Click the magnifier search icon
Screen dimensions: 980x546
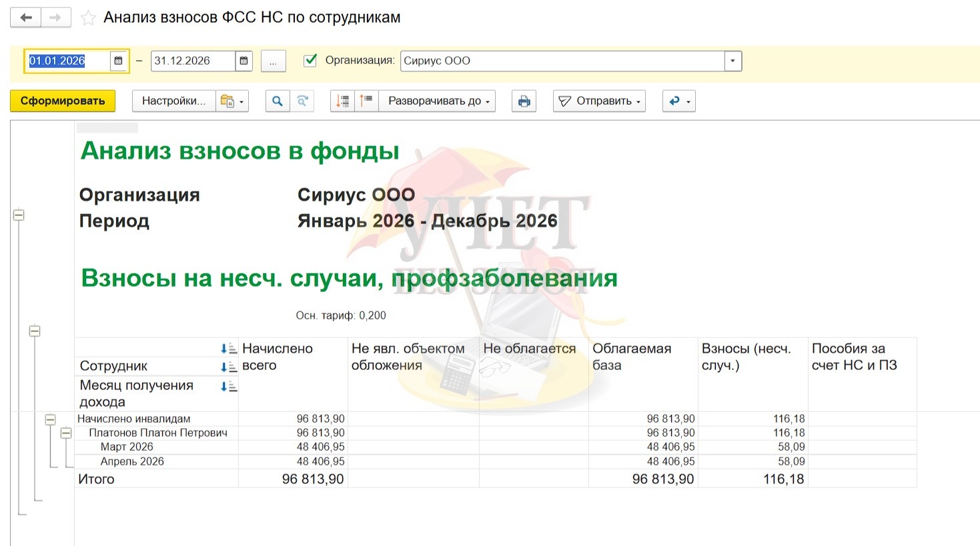click(278, 101)
